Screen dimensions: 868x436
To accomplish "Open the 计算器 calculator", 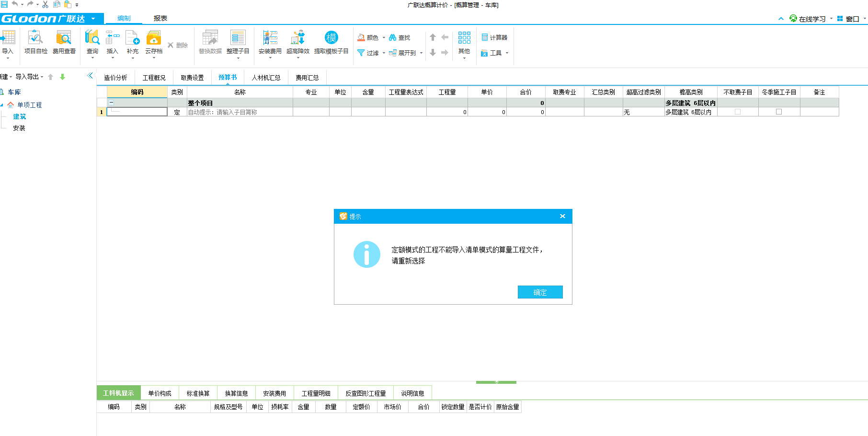I will (494, 37).
